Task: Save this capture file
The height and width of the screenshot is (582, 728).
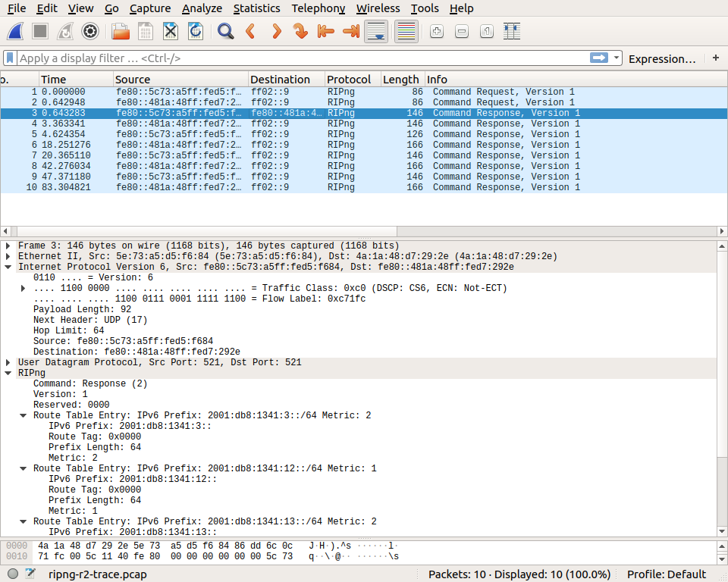Action: coord(146,32)
